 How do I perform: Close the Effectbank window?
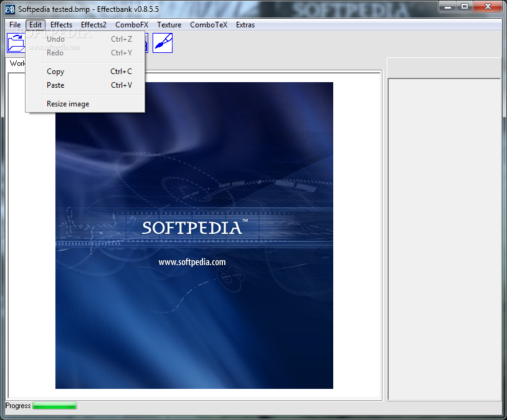coord(488,7)
